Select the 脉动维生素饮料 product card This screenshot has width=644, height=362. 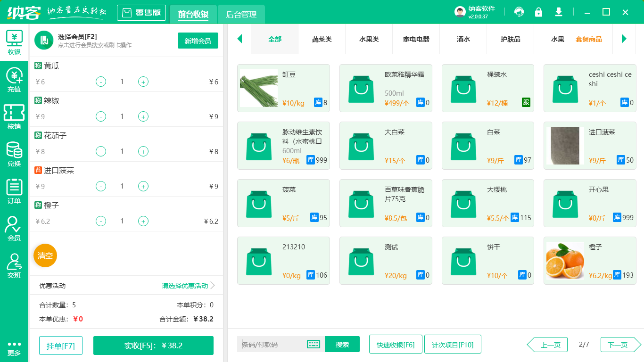click(283, 146)
